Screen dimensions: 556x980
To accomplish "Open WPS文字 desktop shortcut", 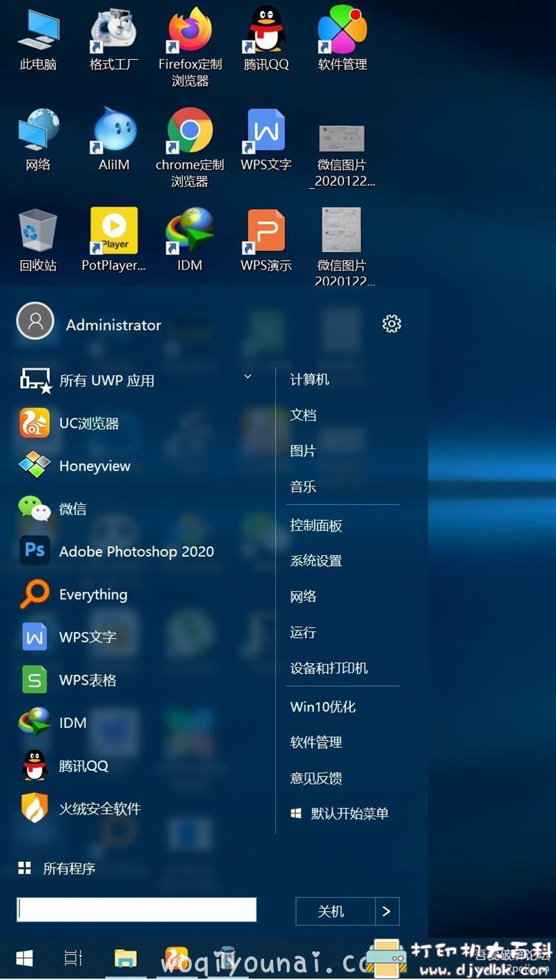I will coord(266,140).
